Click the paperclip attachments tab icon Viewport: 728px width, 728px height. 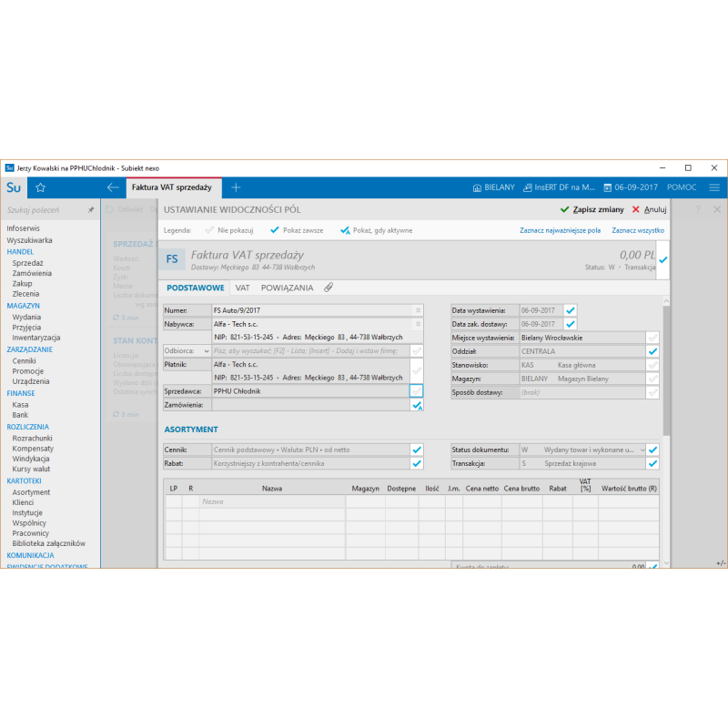(x=329, y=288)
